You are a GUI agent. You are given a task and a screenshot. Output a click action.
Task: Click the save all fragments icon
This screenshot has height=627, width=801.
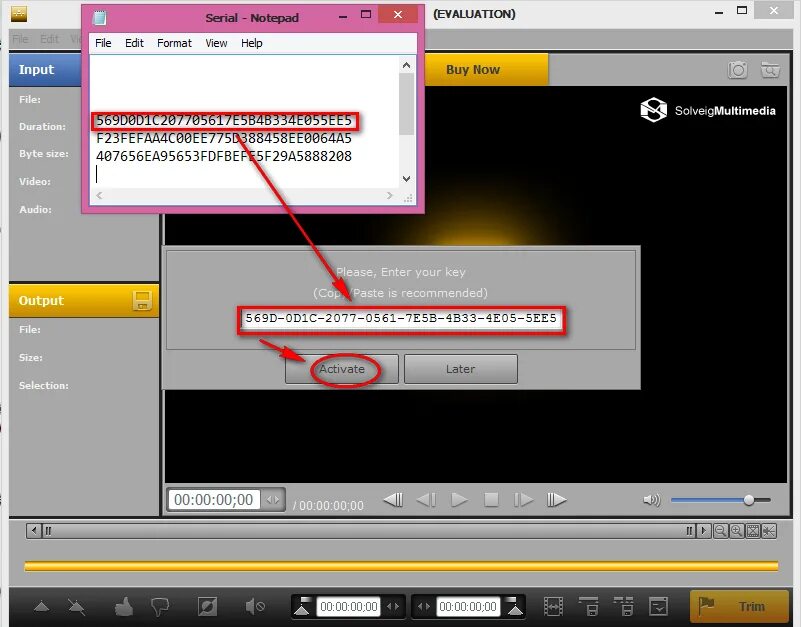pyautogui.click(x=623, y=607)
